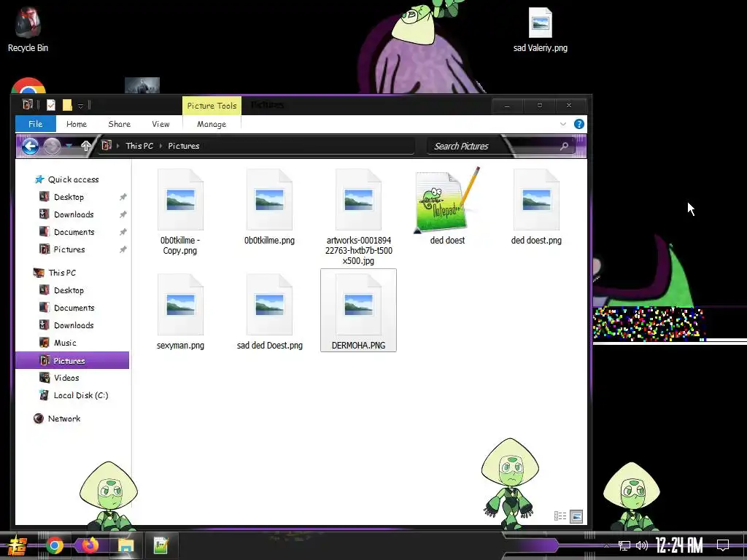Open the File menu
This screenshot has height=560, width=747.
click(x=36, y=124)
